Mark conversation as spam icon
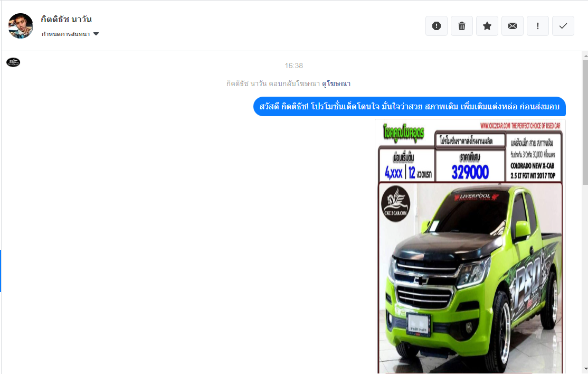The height and width of the screenshot is (374, 588). (x=436, y=26)
